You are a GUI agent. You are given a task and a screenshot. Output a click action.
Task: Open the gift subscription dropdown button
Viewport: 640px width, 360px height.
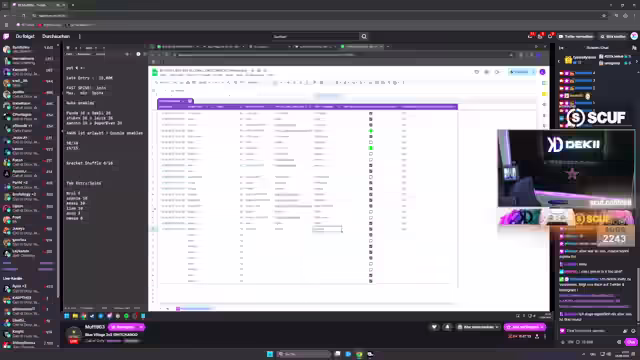click(x=478, y=327)
